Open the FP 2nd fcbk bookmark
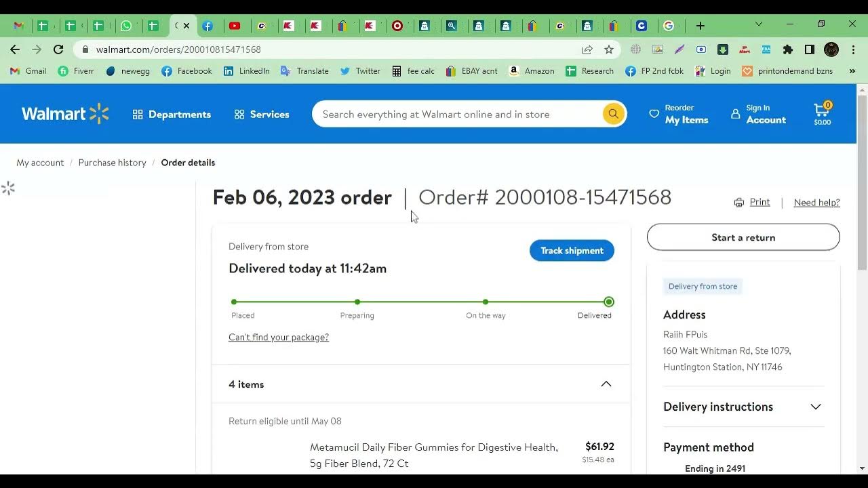Image resolution: width=868 pixels, height=488 pixels. click(x=654, y=71)
